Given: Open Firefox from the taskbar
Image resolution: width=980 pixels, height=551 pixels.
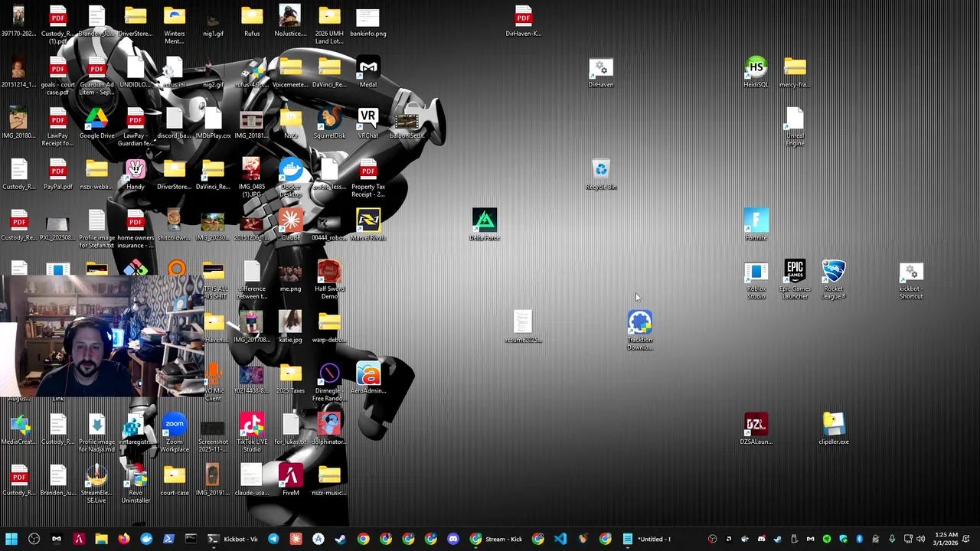Looking at the screenshot, I should click(123, 539).
